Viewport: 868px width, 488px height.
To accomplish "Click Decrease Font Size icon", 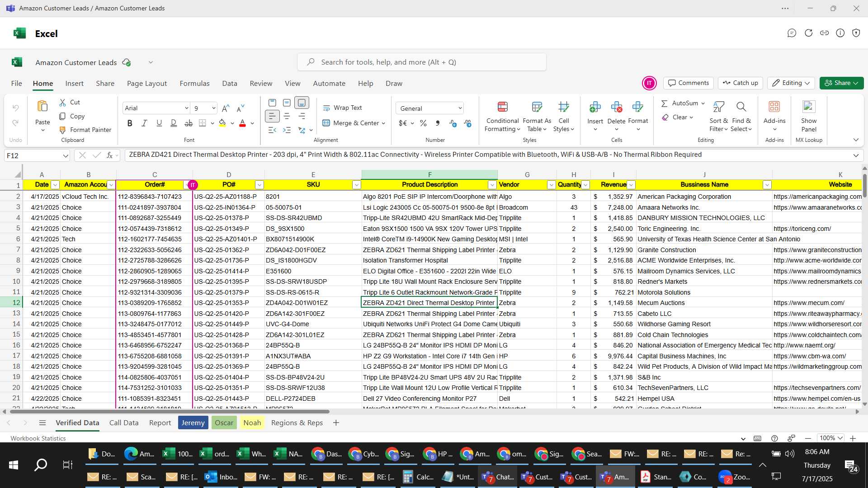I will 241,108.
